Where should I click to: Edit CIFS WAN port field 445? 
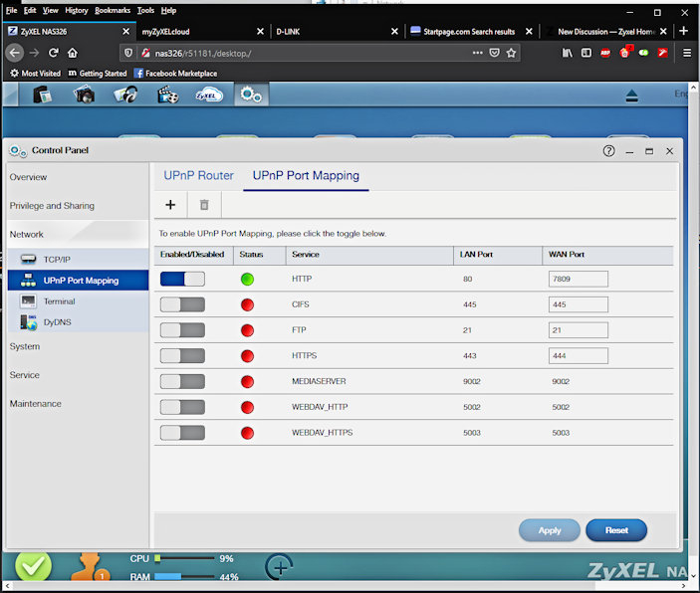579,304
